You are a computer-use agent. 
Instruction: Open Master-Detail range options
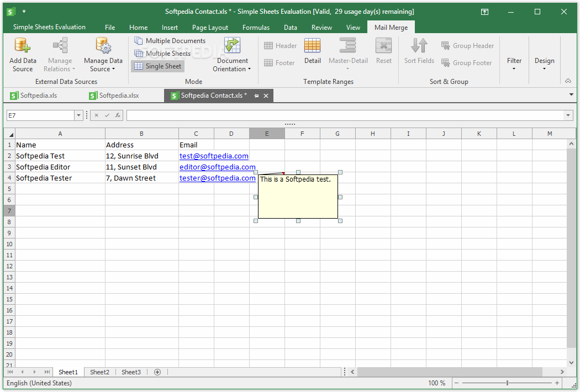pos(348,55)
